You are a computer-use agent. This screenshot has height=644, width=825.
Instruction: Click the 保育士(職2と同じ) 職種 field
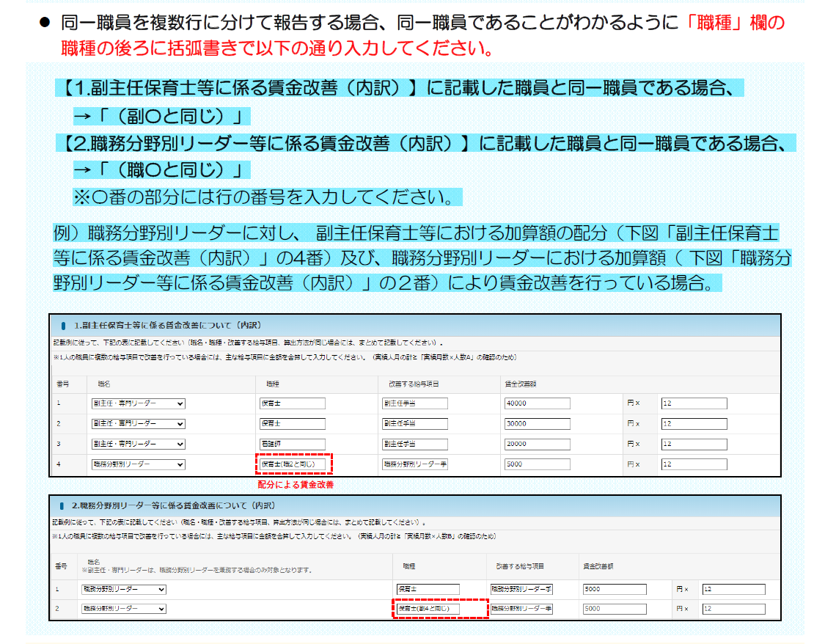pyautogui.click(x=292, y=464)
